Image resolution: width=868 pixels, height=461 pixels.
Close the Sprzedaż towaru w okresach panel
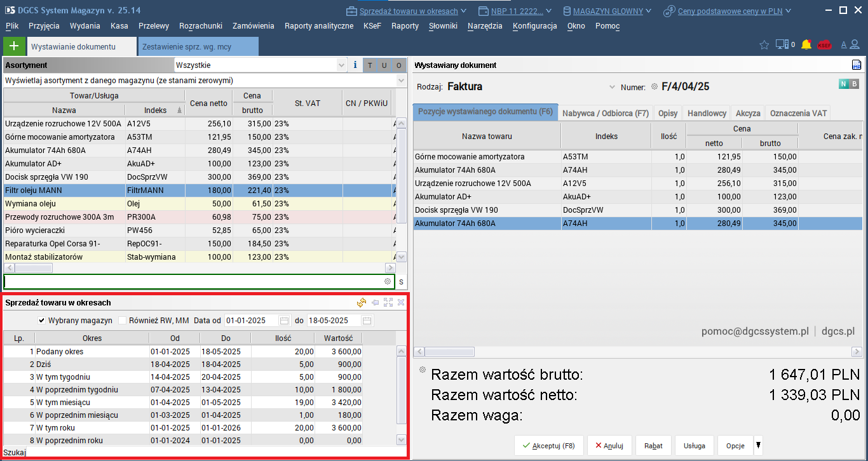coord(401,303)
